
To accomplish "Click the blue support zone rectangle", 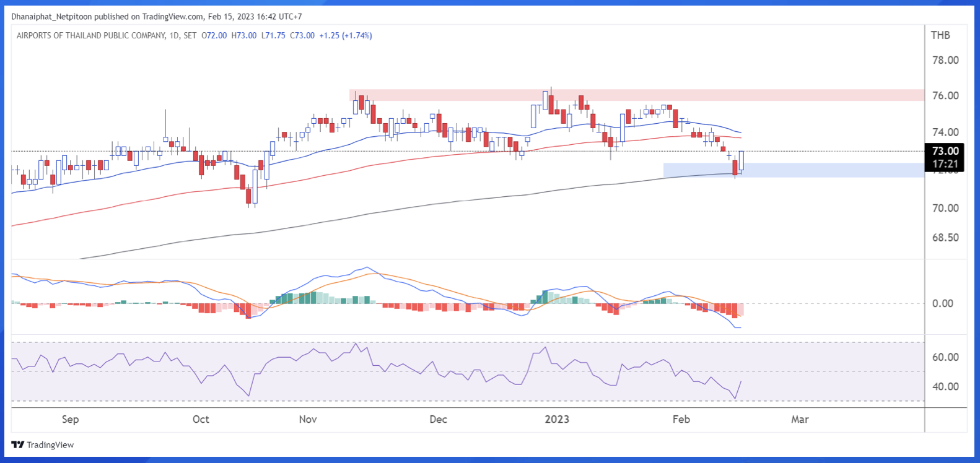I will pyautogui.click(x=794, y=170).
